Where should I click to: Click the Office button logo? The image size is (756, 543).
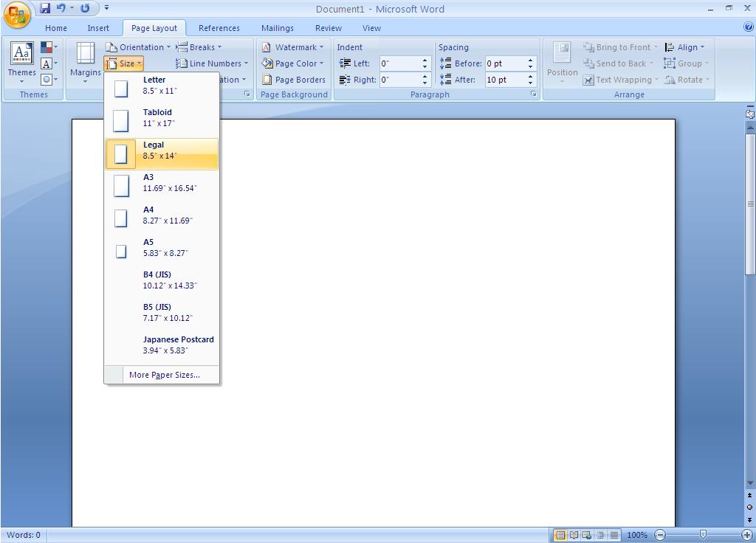[x=16, y=14]
